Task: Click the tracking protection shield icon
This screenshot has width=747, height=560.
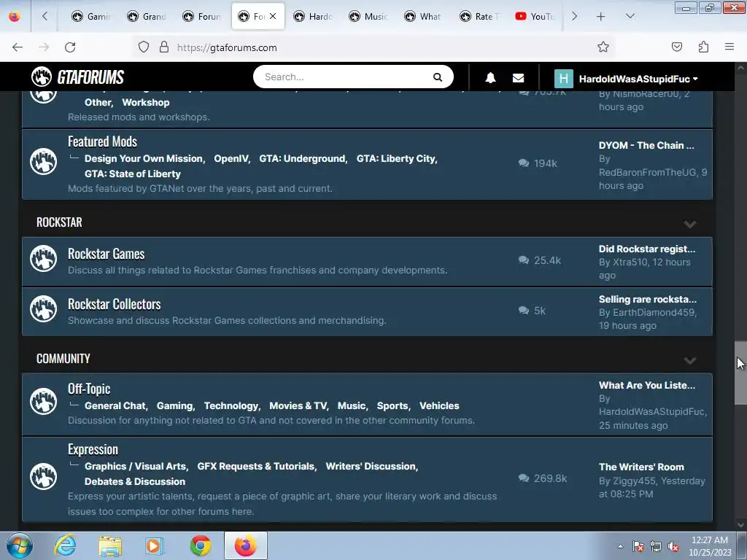Action: click(144, 47)
